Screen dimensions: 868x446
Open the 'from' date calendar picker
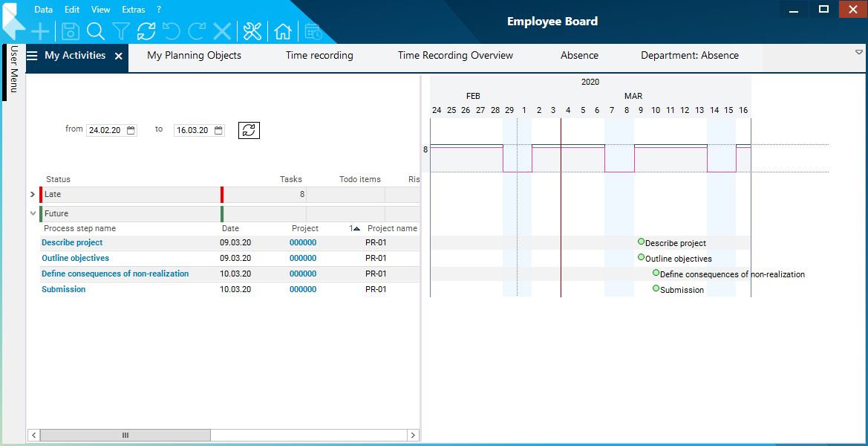click(131, 130)
